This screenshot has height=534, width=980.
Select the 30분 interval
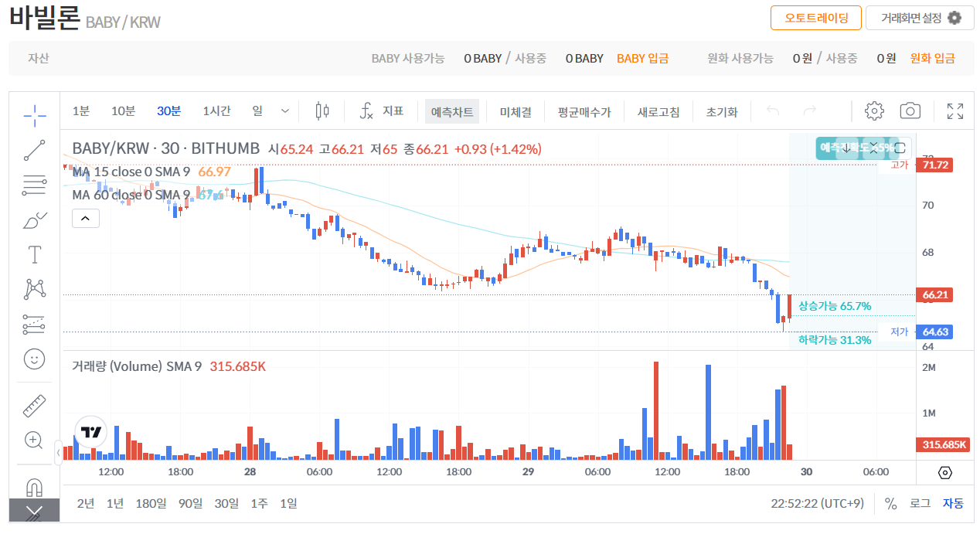tap(168, 111)
